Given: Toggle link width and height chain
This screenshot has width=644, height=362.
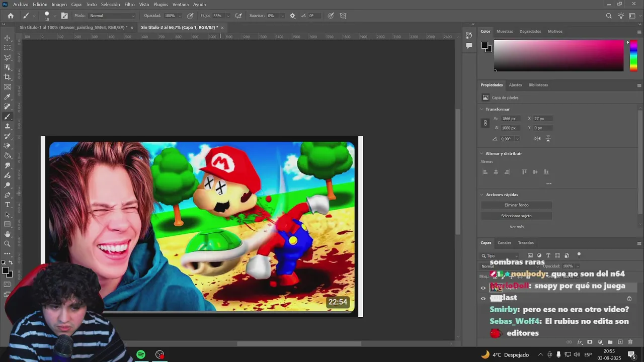Looking at the screenshot, I should [x=485, y=123].
